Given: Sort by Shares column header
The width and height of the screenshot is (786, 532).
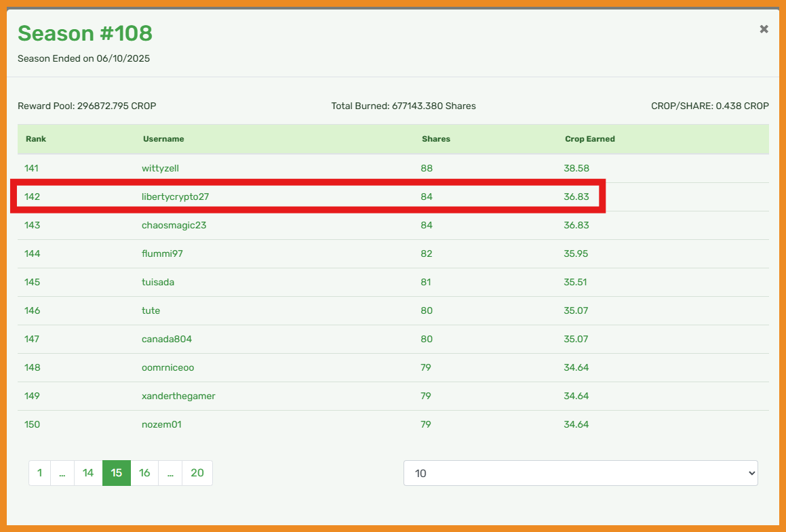Looking at the screenshot, I should 436,139.
